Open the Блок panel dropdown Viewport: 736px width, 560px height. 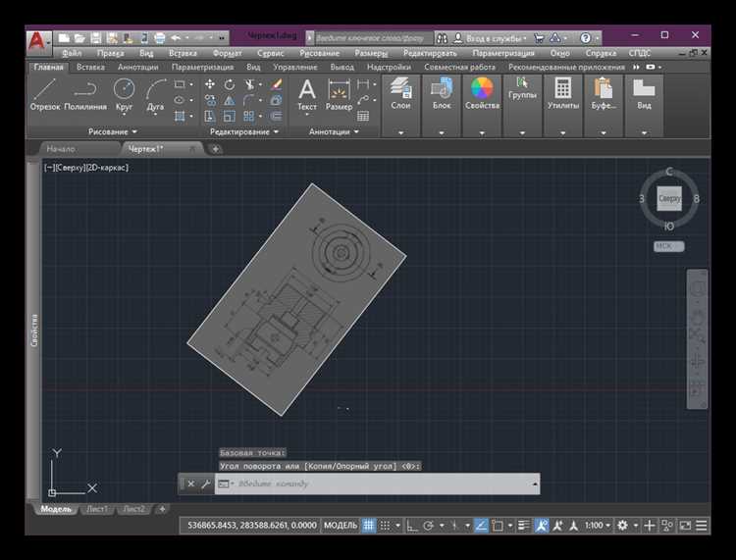click(442, 132)
